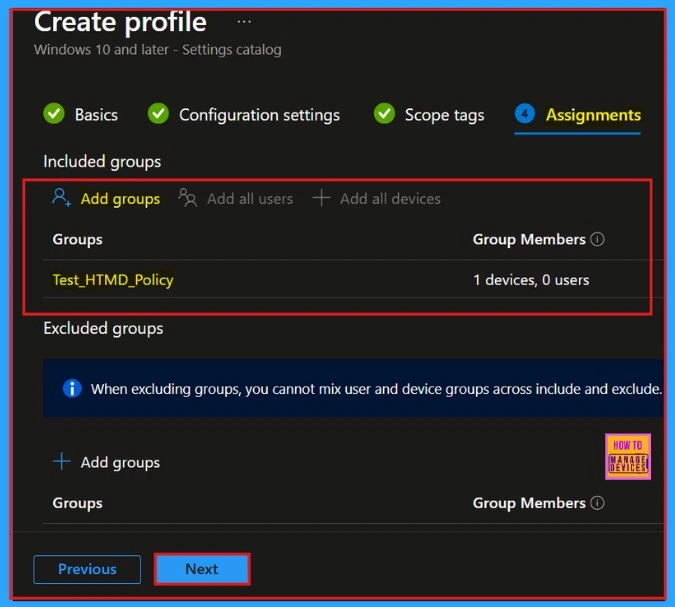675x607 pixels.
Task: Click the '1 devices, 0 users' cell
Action: [x=531, y=280]
